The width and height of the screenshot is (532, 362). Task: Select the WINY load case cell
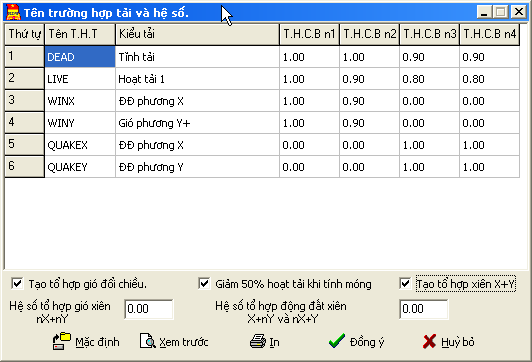(x=80, y=123)
